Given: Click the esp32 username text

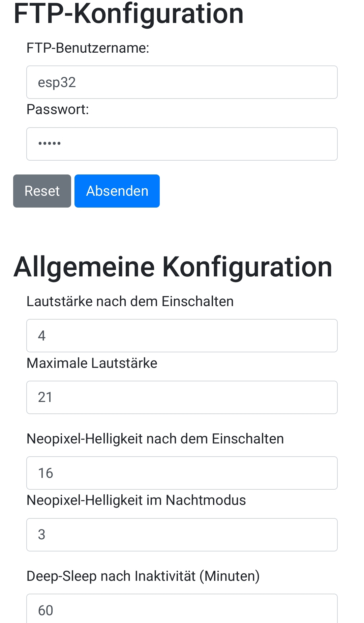Looking at the screenshot, I should (x=57, y=83).
